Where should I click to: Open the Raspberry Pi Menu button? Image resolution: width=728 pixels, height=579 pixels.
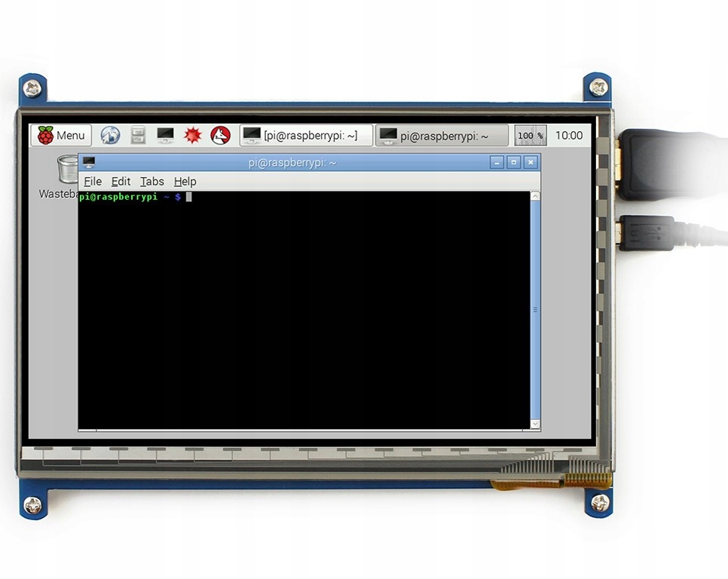tap(61, 135)
